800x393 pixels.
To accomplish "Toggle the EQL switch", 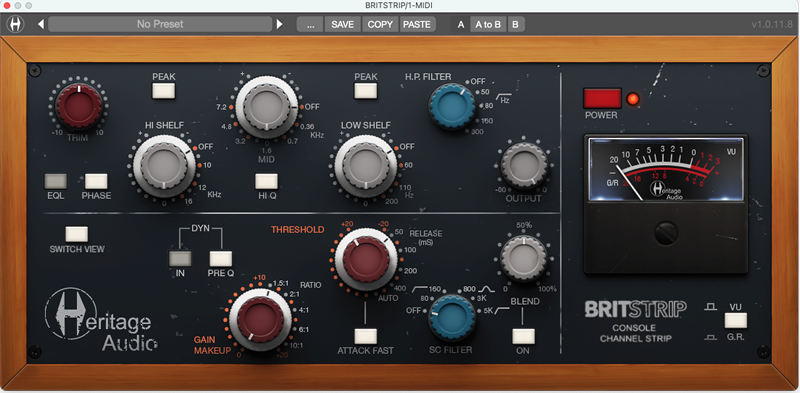I will click(56, 181).
